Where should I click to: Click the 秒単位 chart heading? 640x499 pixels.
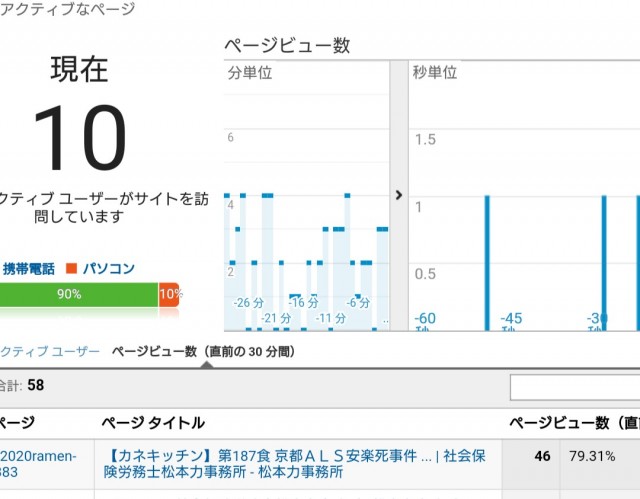click(435, 73)
